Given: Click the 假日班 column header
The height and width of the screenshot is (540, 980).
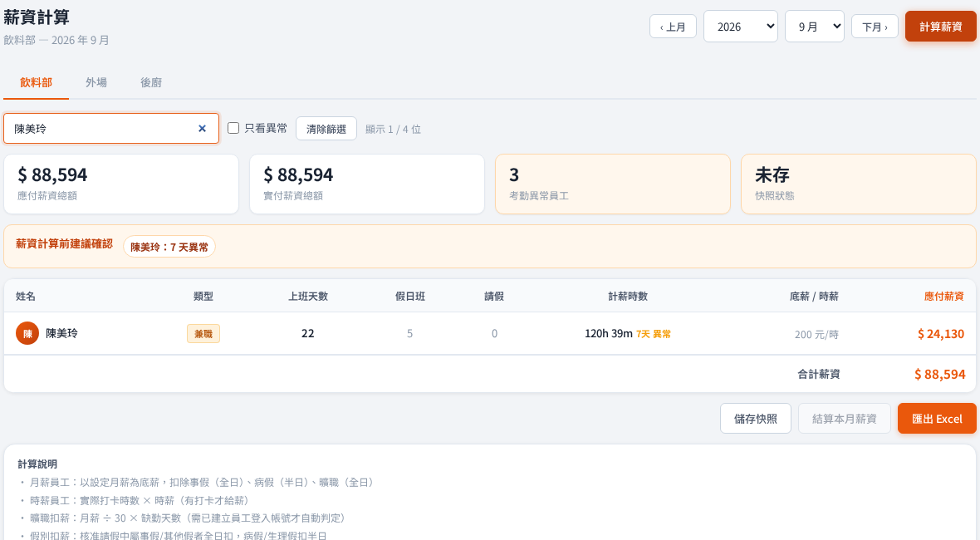Looking at the screenshot, I should [410, 297].
